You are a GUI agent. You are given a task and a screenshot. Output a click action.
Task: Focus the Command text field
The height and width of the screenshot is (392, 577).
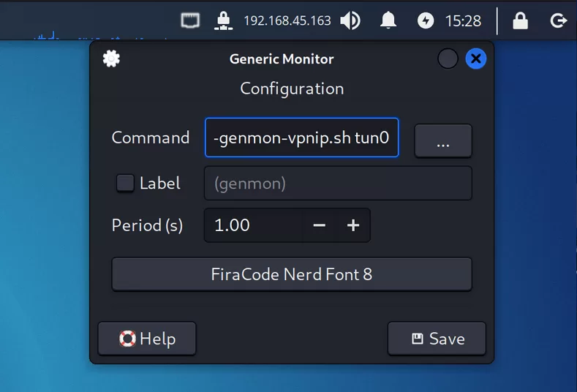point(301,137)
